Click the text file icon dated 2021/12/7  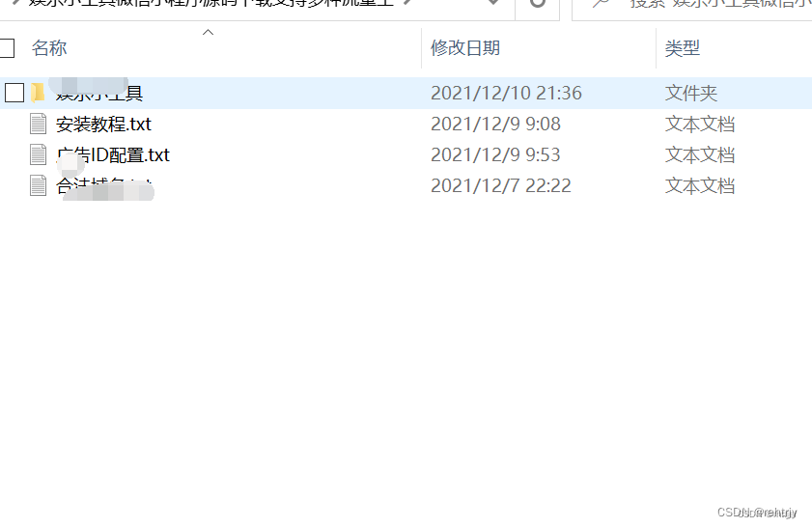coord(38,185)
